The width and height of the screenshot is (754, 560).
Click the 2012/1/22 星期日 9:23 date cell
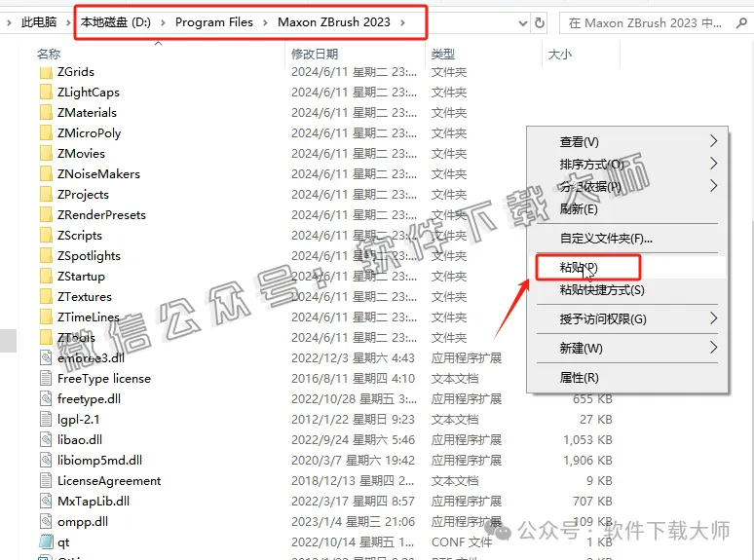pyautogui.click(x=353, y=420)
